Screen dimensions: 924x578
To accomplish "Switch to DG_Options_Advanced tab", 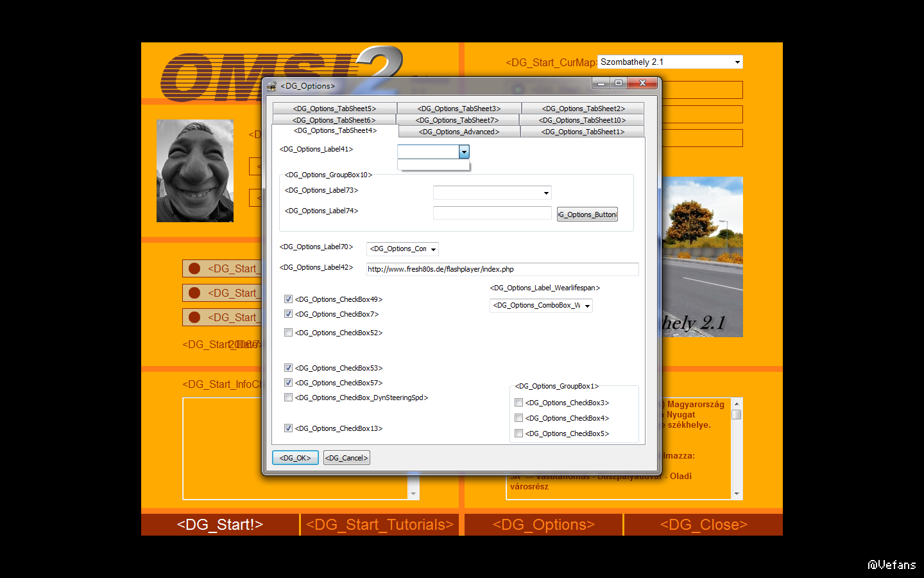I will click(x=459, y=132).
